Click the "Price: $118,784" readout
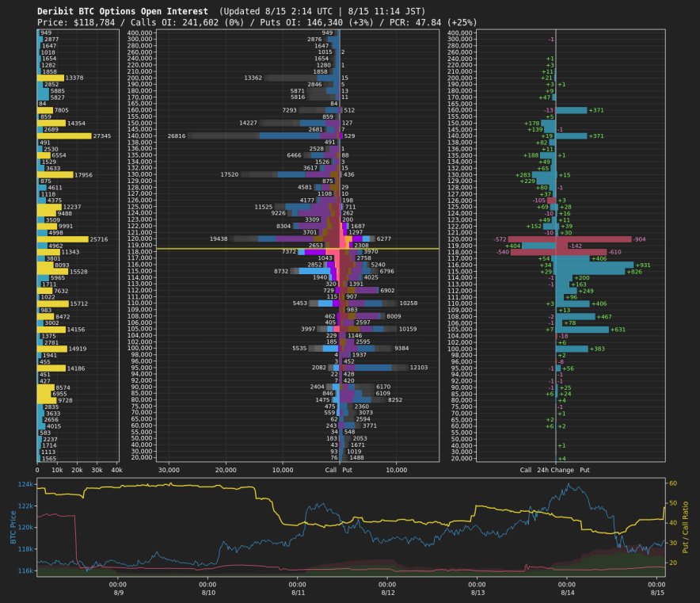700x603 pixels. coord(76,22)
